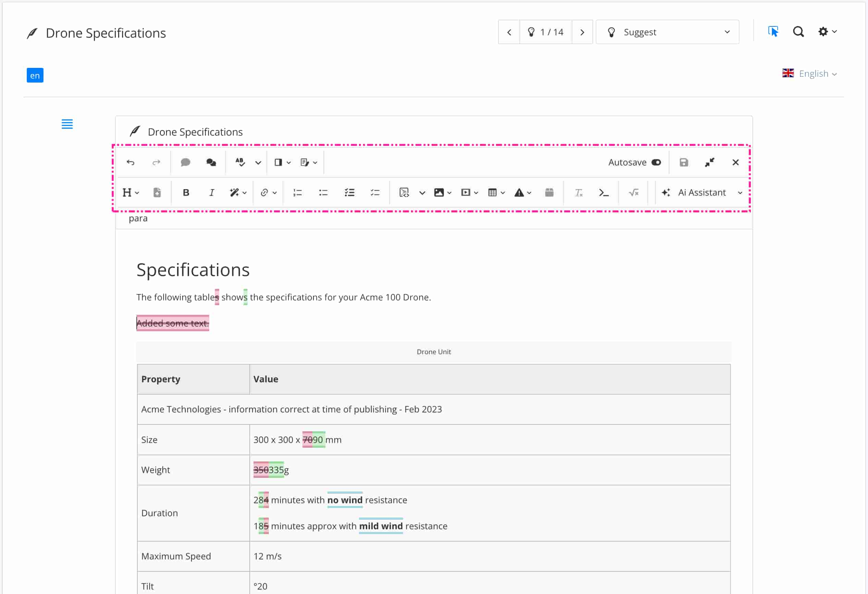Viewport: 868px width, 594px height.
Task: Expand the AI Assistant options chevron
Action: (x=741, y=193)
